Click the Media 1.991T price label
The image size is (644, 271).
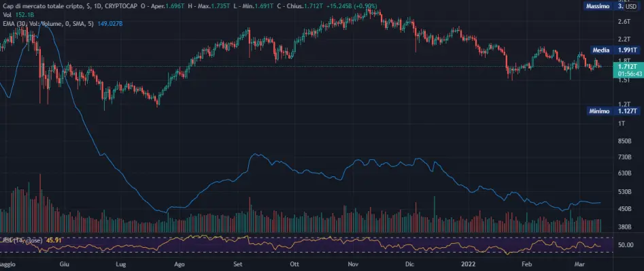pos(615,50)
